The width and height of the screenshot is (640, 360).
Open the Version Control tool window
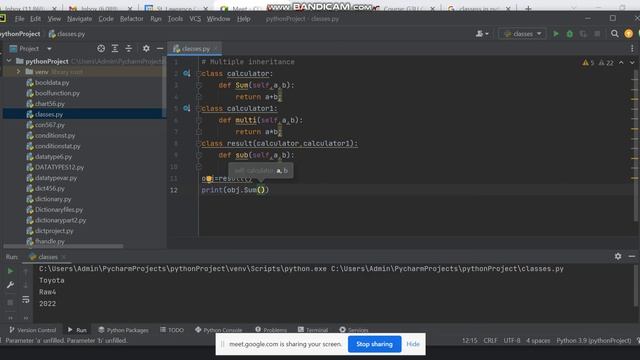tap(32, 330)
